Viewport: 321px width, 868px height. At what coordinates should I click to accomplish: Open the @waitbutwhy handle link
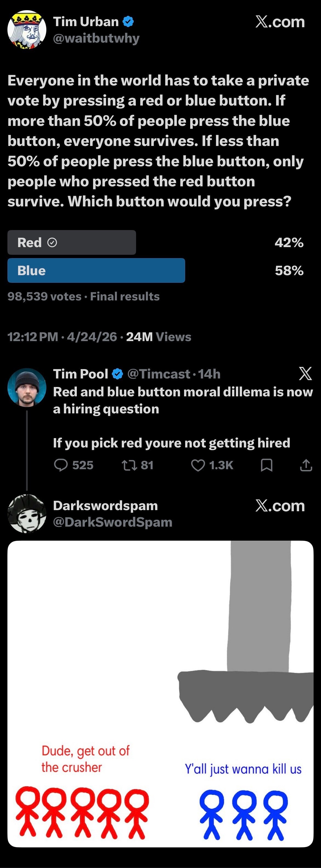click(x=96, y=38)
